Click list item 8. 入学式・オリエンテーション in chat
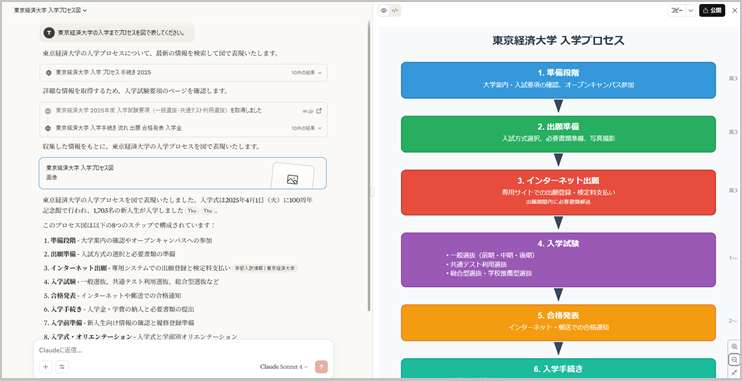The width and height of the screenshot is (742, 381). click(140, 337)
